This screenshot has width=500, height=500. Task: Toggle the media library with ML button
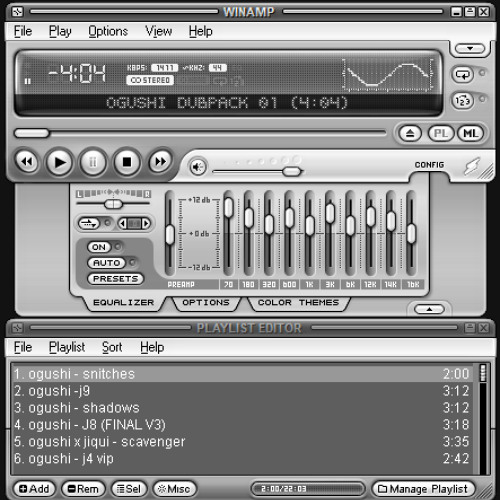tap(471, 134)
